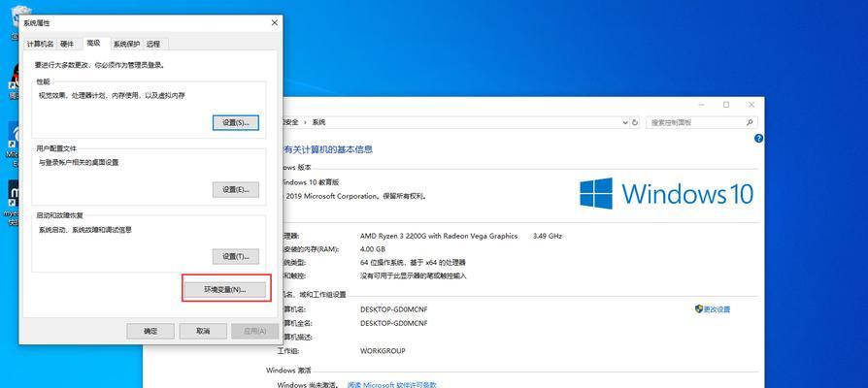This screenshot has width=868, height=388.
Task: Open the 远程 tab
Action: [153, 45]
